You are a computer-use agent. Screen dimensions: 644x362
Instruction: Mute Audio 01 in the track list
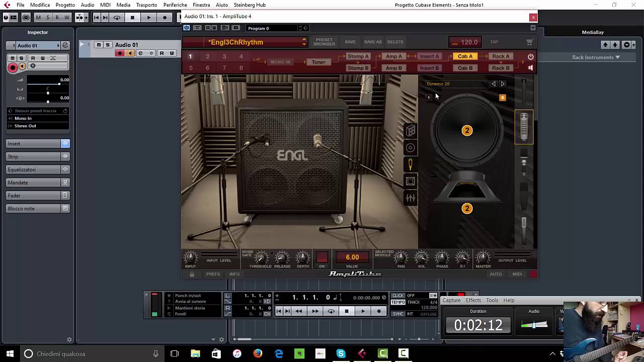[99, 45]
